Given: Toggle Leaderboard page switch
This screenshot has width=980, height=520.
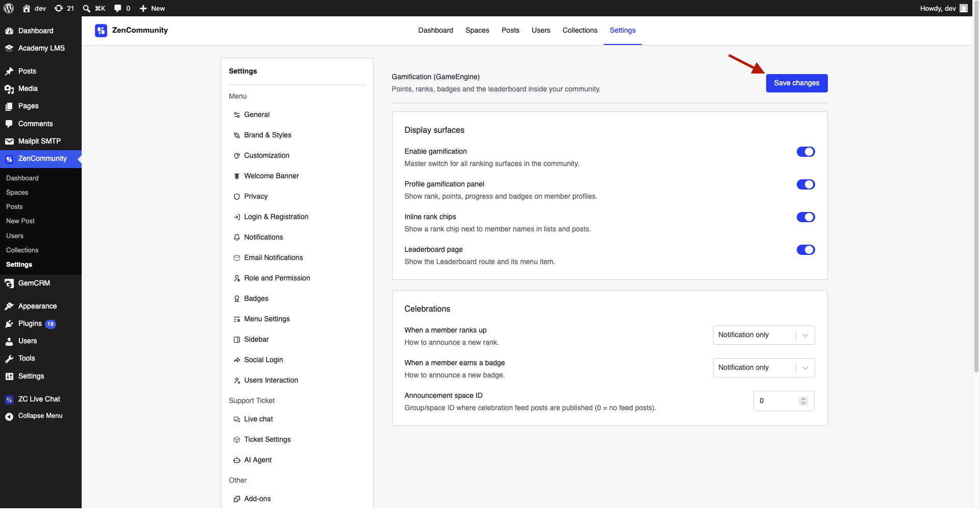Looking at the screenshot, I should [805, 250].
